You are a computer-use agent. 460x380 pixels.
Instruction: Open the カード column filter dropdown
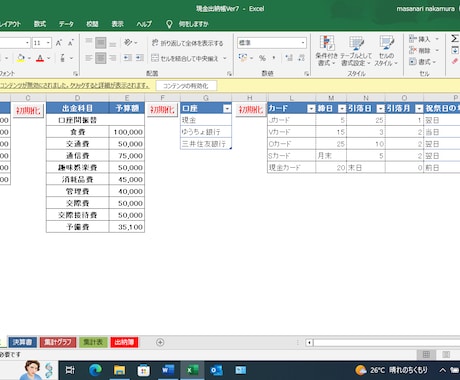[311, 109]
